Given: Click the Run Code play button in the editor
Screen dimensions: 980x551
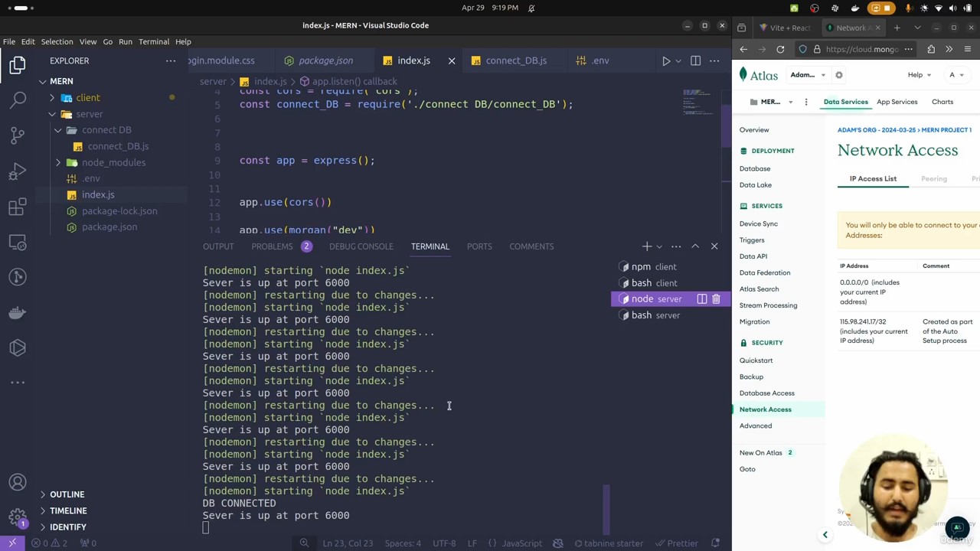Looking at the screenshot, I should pos(665,60).
